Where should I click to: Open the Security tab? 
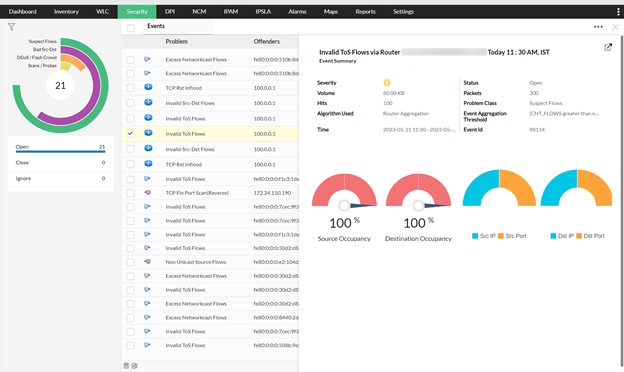tap(137, 12)
